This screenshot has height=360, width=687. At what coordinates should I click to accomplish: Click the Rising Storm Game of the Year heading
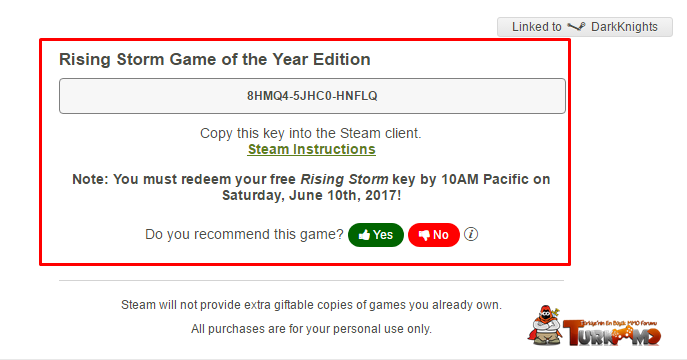point(215,59)
